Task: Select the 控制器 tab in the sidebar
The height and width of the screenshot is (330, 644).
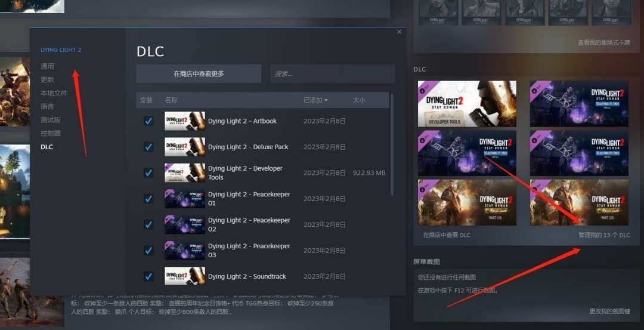Action: pos(51,133)
